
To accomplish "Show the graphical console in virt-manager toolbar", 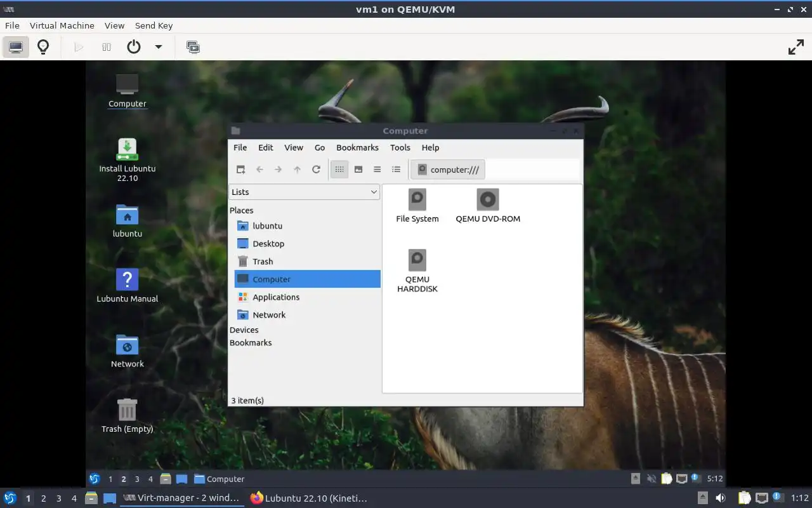I will click(x=16, y=47).
